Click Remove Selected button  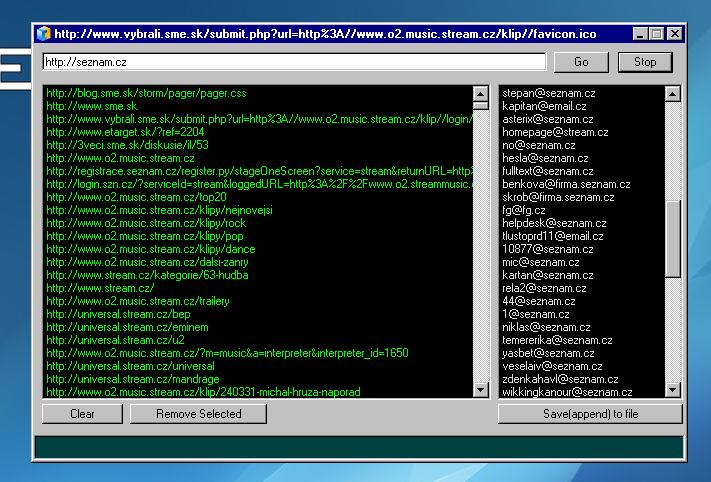198,414
